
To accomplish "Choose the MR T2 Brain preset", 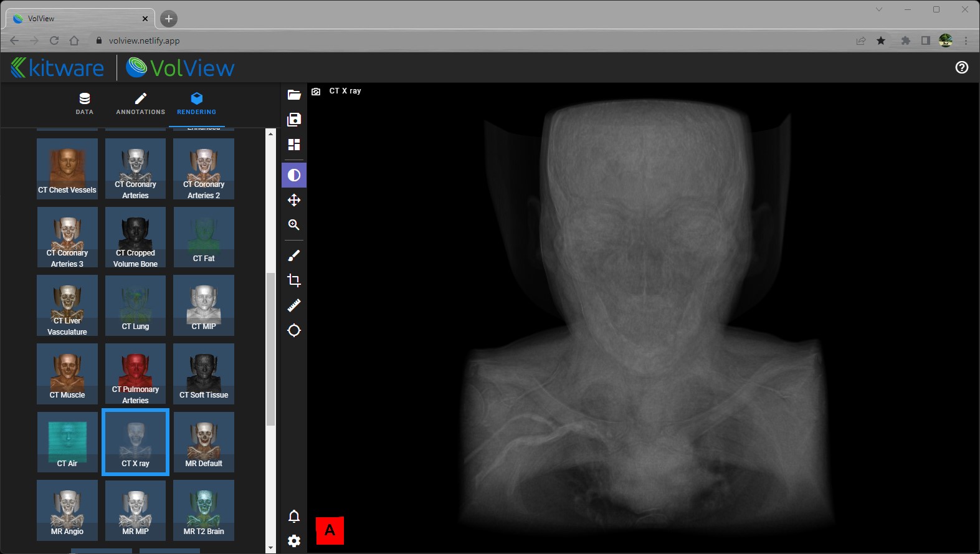I will click(204, 510).
